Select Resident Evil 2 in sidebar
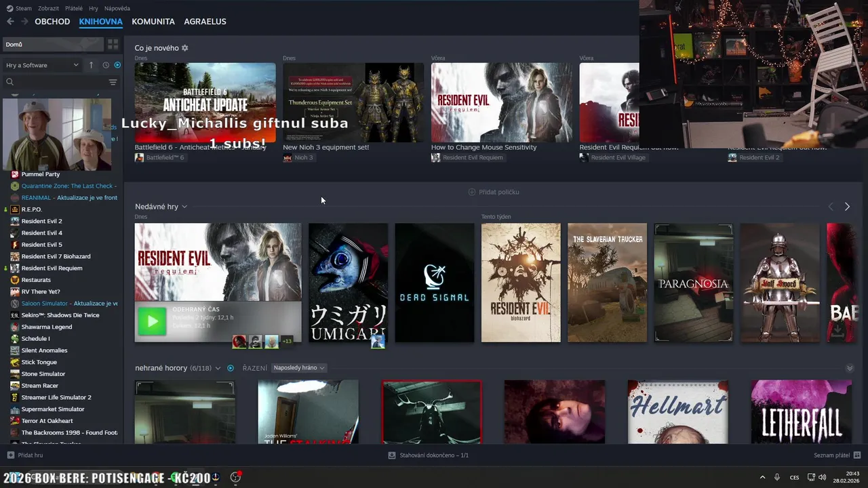 coord(41,221)
